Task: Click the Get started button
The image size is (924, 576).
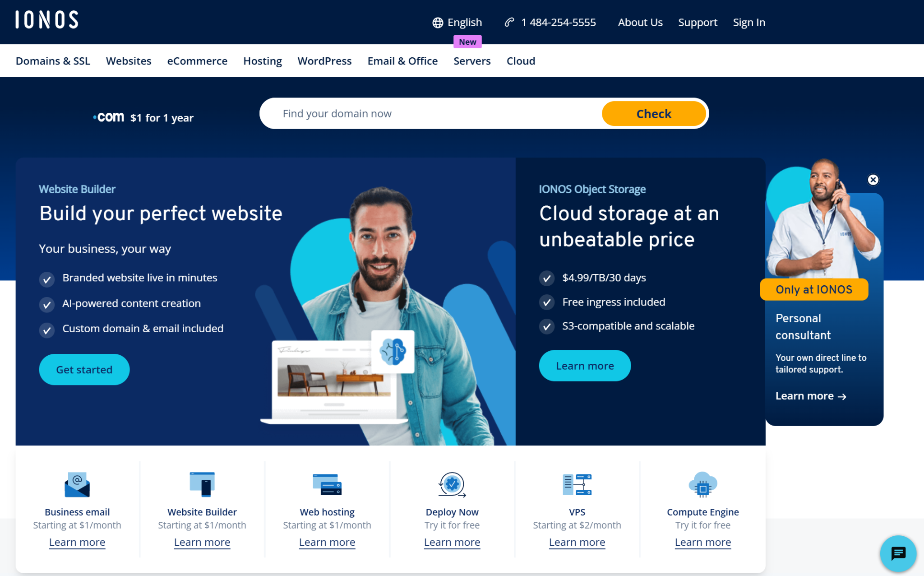Action: pos(84,369)
